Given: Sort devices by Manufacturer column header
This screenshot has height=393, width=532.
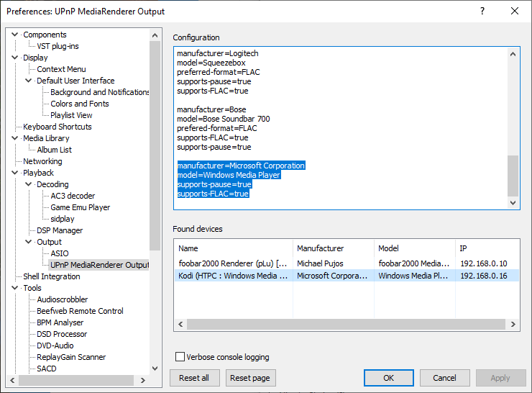Looking at the screenshot, I should (x=334, y=248).
